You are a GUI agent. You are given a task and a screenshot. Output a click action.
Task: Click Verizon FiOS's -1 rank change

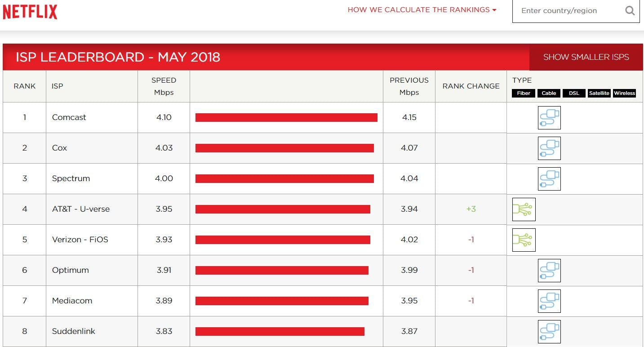471,240
